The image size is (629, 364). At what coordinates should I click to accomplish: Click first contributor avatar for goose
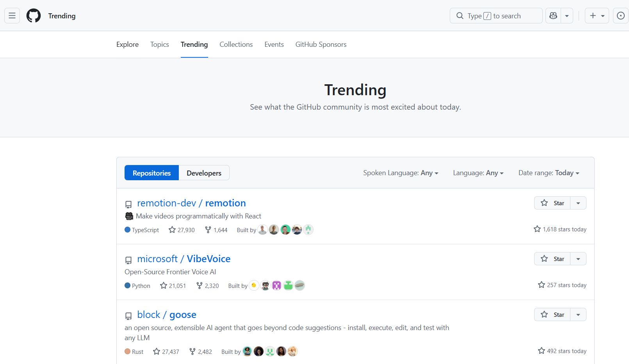(247, 352)
